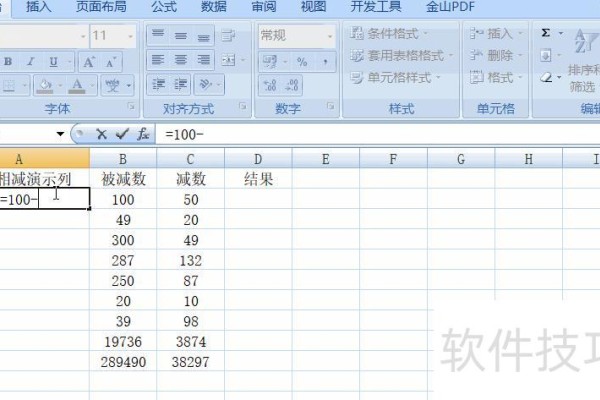Click Increase Indent icon
This screenshot has height=400, width=600.
(180, 85)
